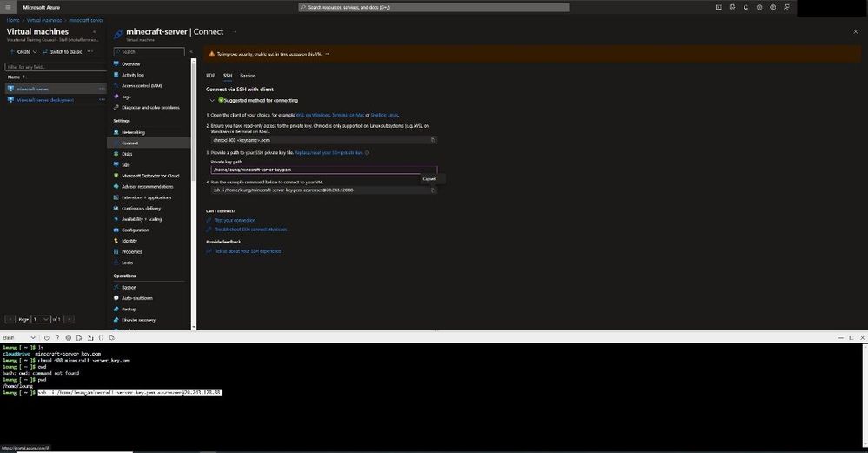
Task: Open more options ellipsis in VM toolbar
Action: coord(90,51)
